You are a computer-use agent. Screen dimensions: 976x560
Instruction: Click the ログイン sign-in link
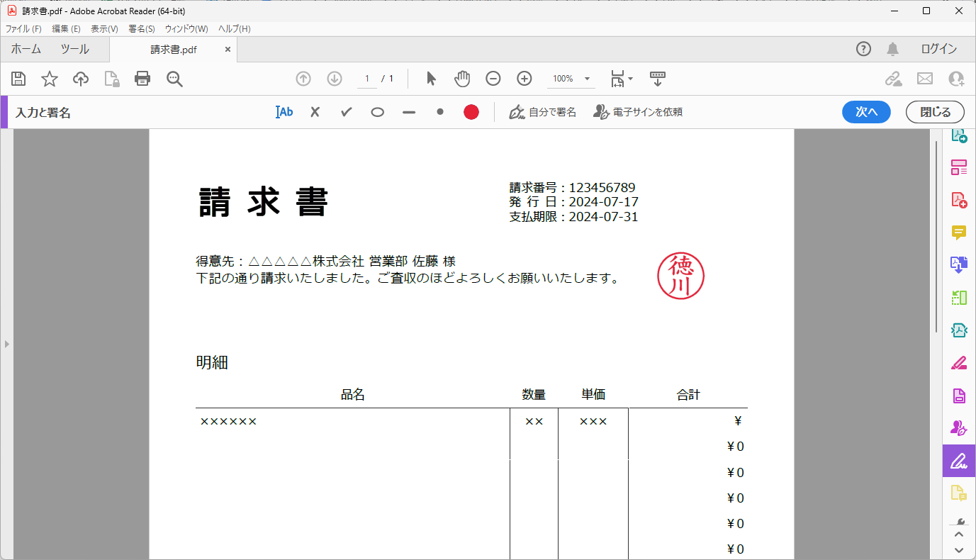coord(939,49)
